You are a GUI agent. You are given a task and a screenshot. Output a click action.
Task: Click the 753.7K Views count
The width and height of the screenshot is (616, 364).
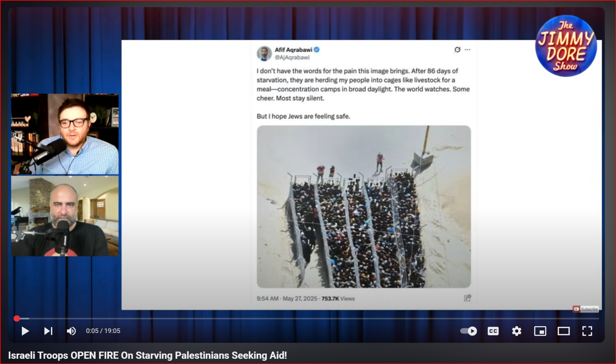click(338, 299)
